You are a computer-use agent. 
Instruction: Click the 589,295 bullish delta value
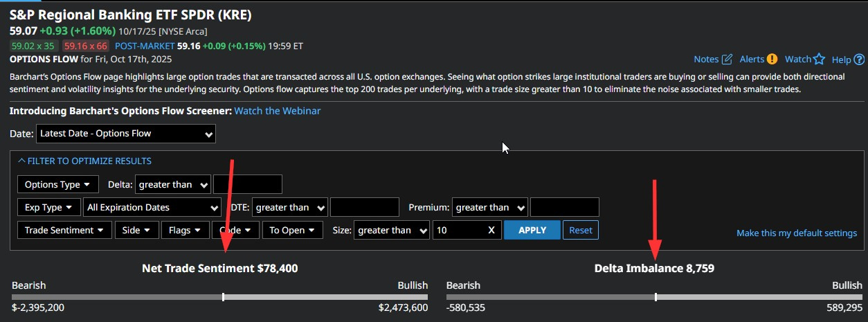coord(844,307)
